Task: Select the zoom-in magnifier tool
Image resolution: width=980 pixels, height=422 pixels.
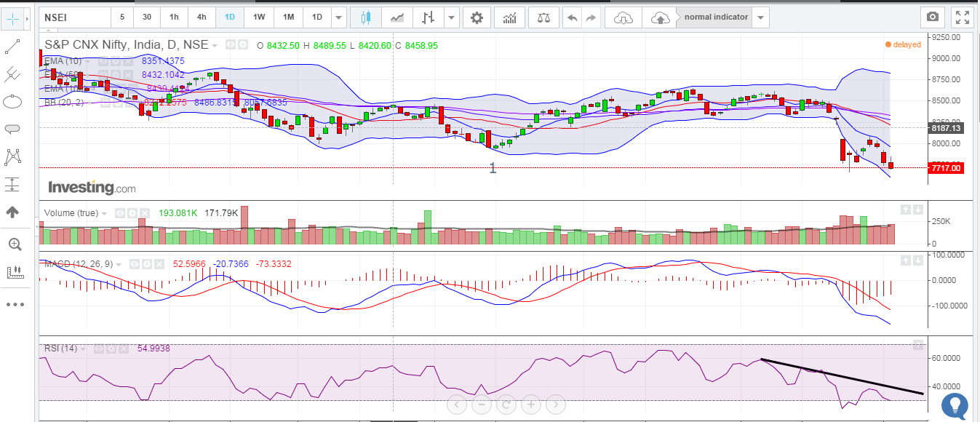Action: click(14, 244)
